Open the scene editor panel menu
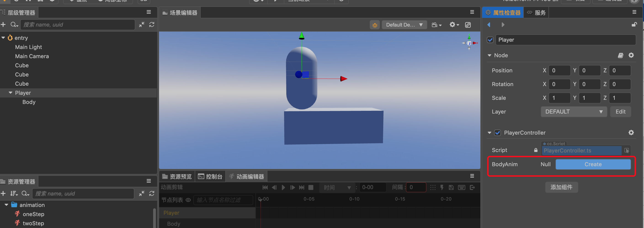 tap(472, 12)
